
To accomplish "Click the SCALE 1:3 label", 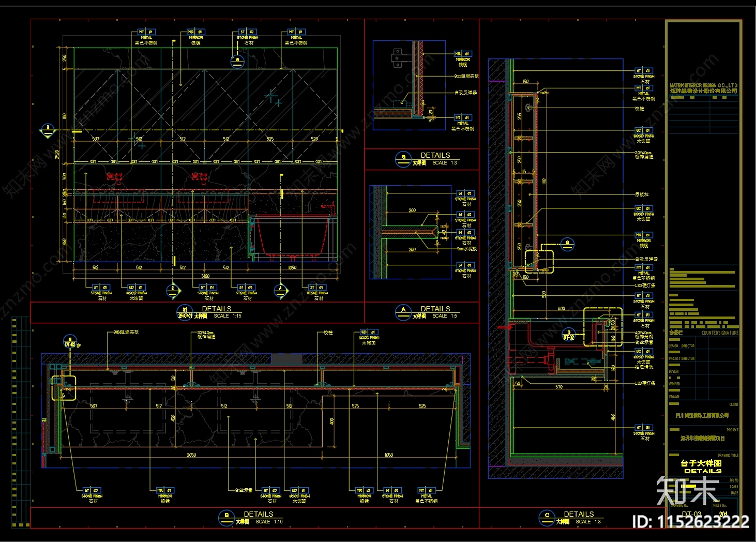I will coord(445,163).
